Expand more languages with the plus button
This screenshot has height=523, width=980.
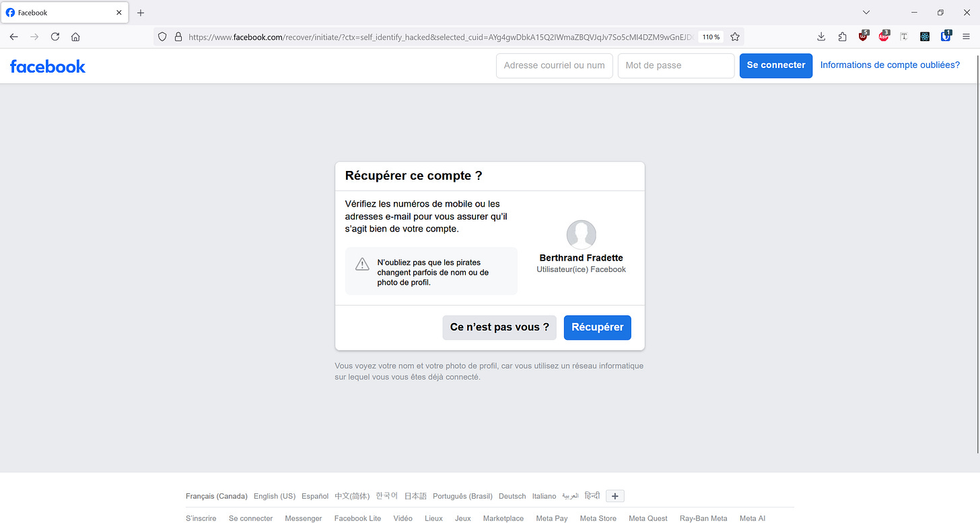pyautogui.click(x=615, y=495)
